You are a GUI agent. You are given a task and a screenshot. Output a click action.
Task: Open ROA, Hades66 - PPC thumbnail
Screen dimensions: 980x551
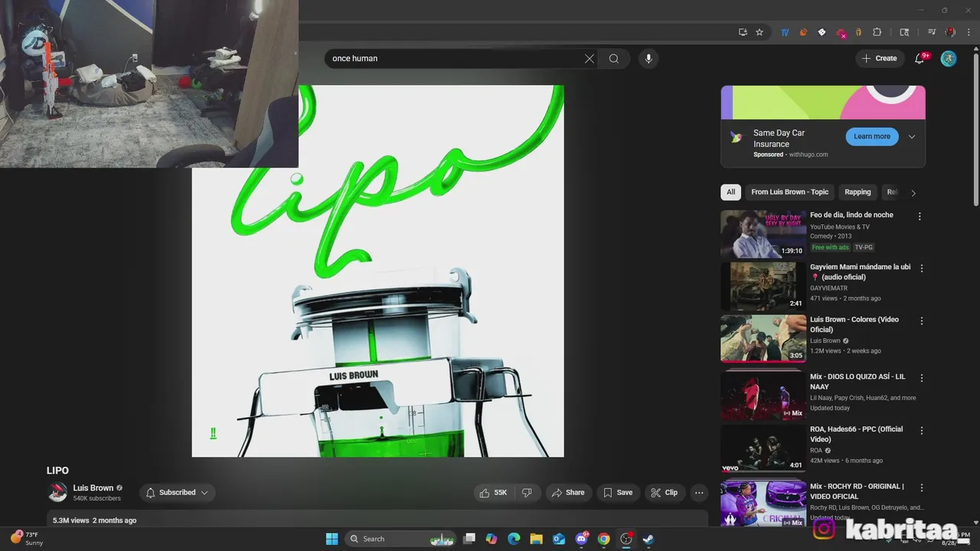(763, 448)
